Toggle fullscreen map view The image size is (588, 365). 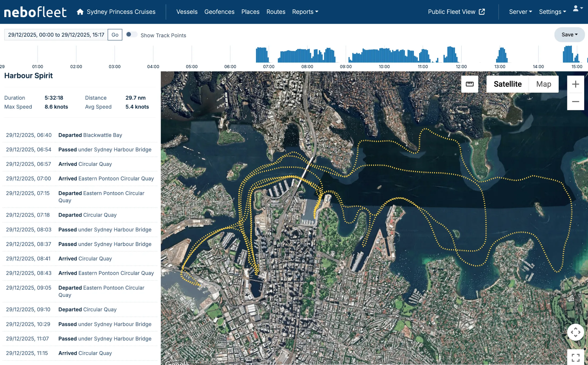(575, 357)
